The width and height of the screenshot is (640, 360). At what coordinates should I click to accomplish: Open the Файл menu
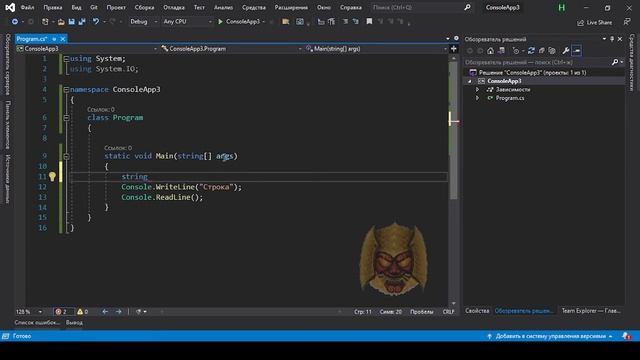27,7
